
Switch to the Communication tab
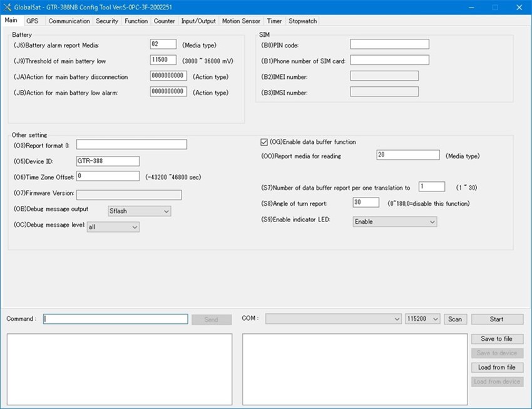(x=69, y=21)
